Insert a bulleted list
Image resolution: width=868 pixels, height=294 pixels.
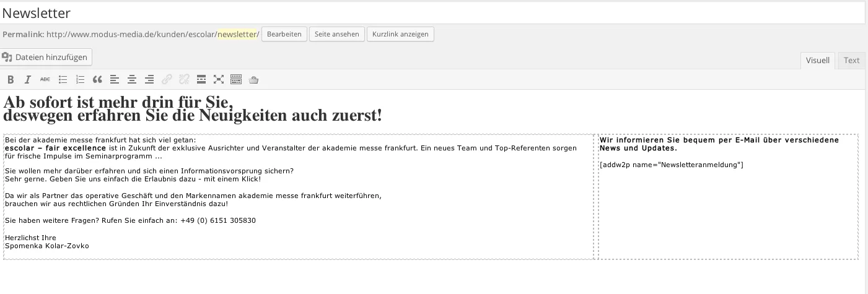click(63, 79)
